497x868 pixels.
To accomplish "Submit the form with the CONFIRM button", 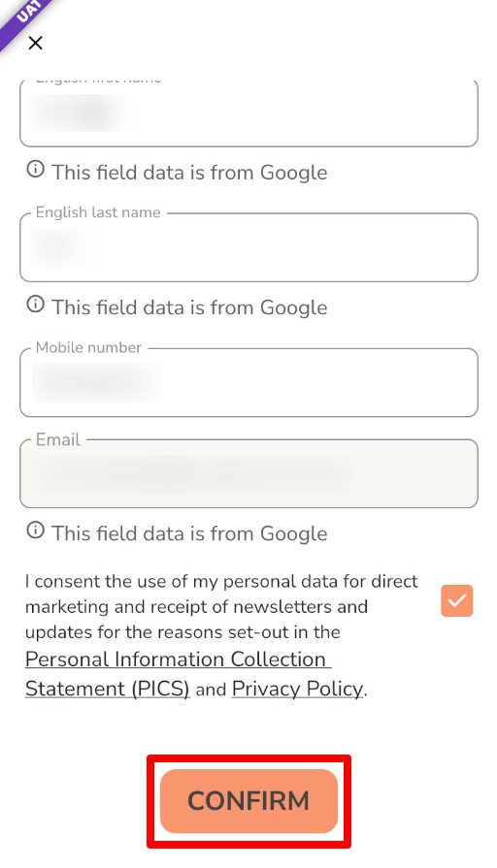I will coord(248,801).
